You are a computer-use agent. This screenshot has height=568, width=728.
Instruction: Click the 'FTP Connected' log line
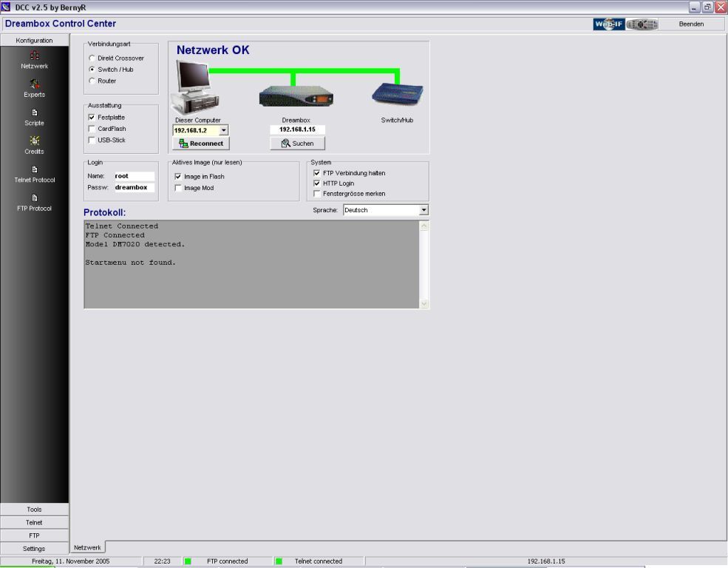pos(115,235)
